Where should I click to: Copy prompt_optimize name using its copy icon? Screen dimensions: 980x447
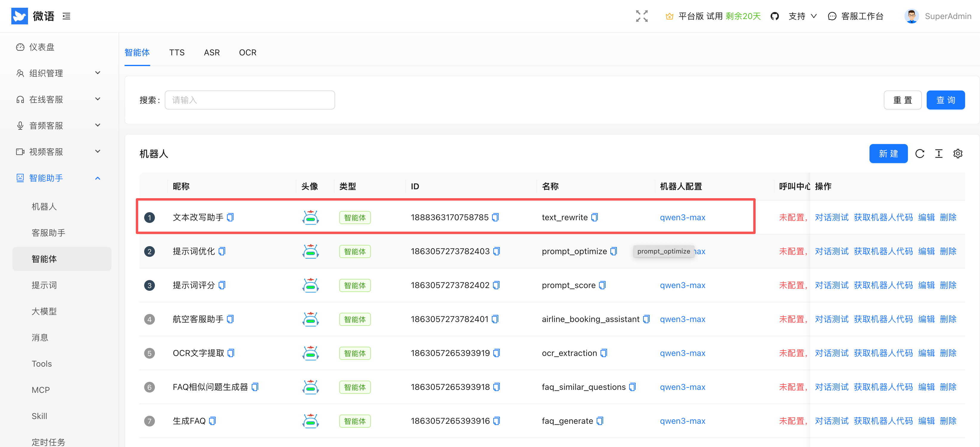(x=614, y=251)
